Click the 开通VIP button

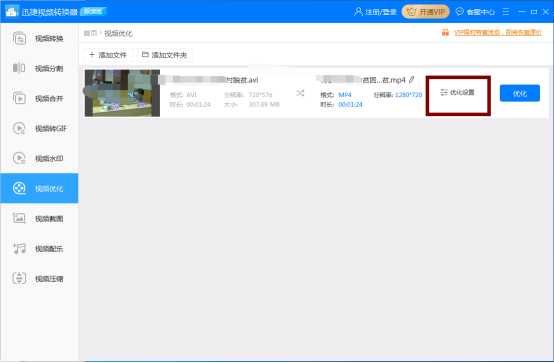click(426, 12)
